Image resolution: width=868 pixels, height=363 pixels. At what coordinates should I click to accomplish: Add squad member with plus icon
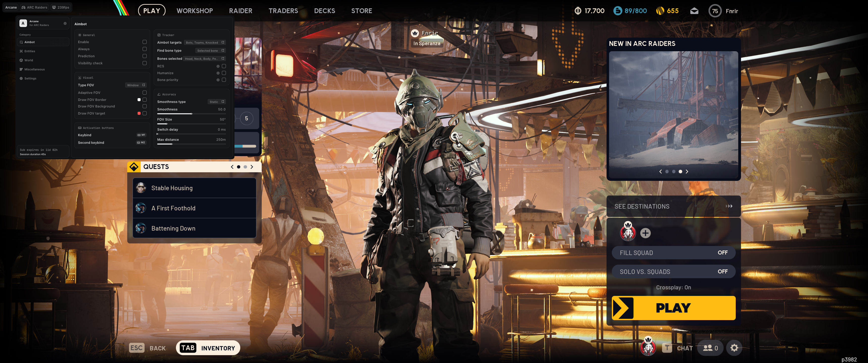click(645, 233)
